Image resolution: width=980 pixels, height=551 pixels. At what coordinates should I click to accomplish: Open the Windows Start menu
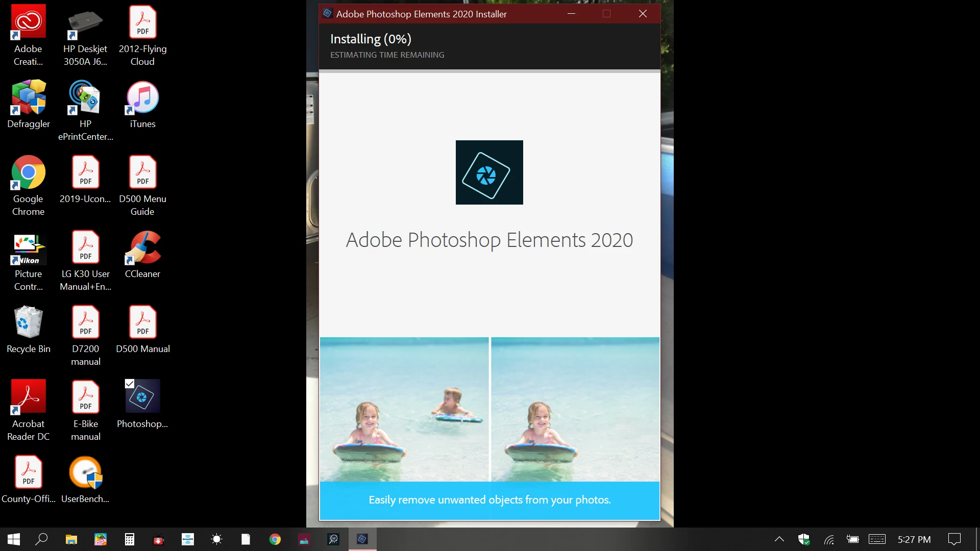tap(14, 539)
